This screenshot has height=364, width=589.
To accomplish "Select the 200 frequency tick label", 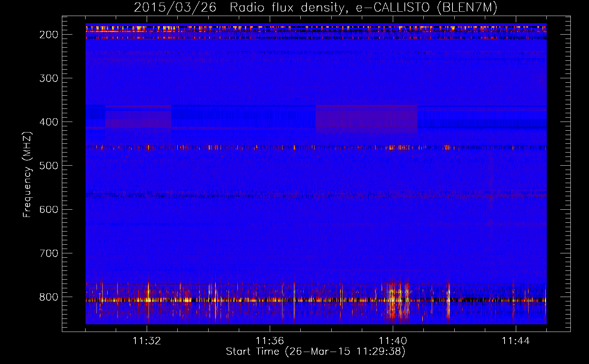I will point(49,35).
